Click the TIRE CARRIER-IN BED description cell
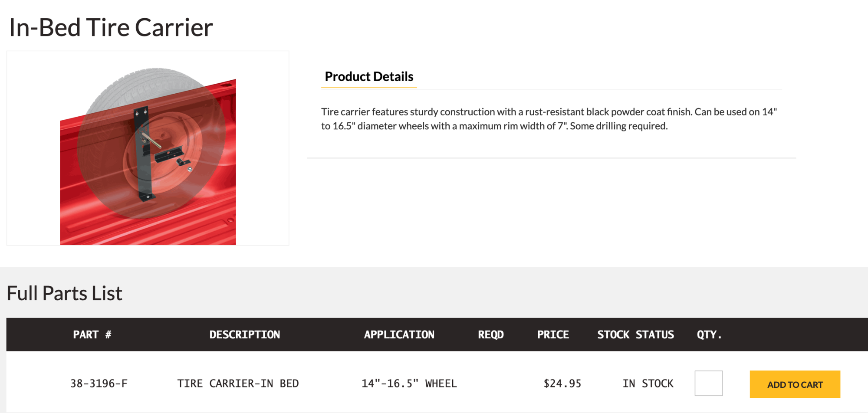The image size is (868, 413). [238, 383]
